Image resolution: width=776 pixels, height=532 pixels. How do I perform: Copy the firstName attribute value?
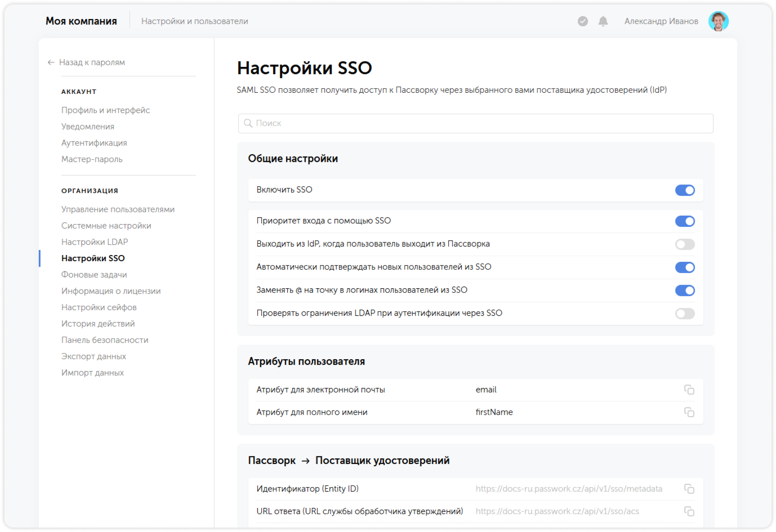click(x=690, y=412)
